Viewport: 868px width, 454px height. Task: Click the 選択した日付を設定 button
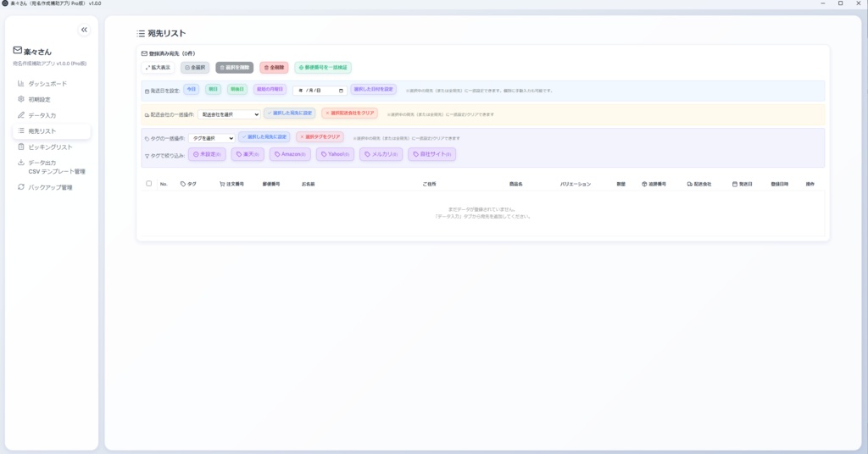pos(374,89)
